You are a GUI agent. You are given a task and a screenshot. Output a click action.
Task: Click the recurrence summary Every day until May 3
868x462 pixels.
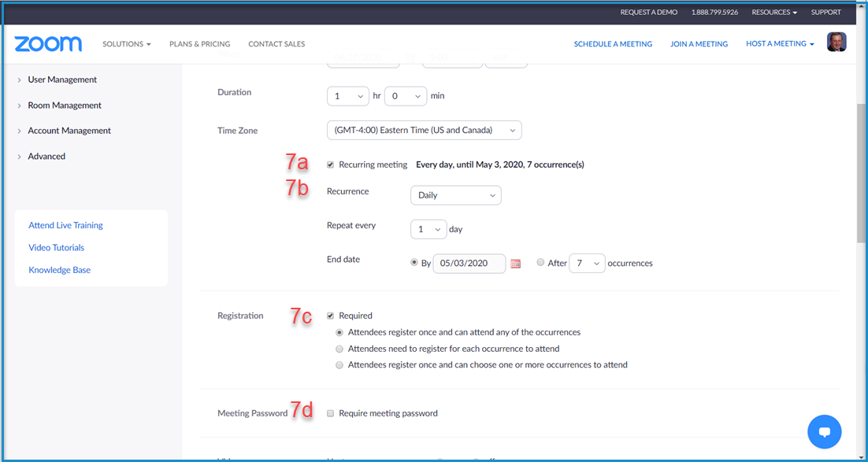[x=500, y=164]
